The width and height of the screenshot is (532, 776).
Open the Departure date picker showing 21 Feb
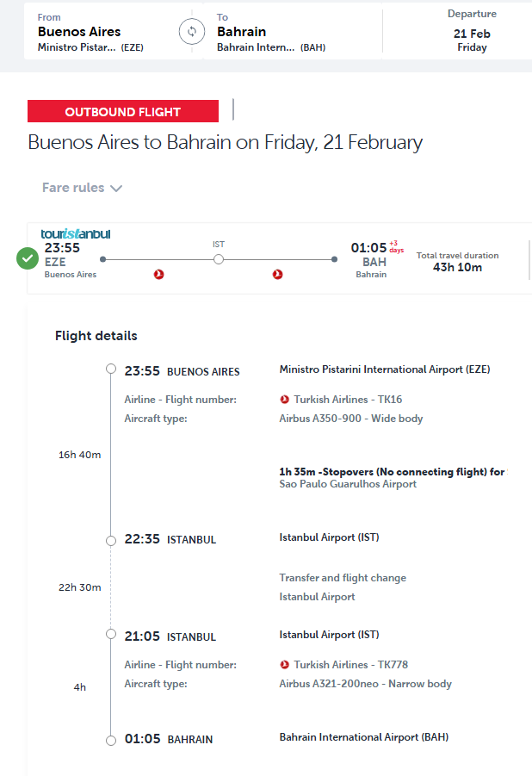472,33
